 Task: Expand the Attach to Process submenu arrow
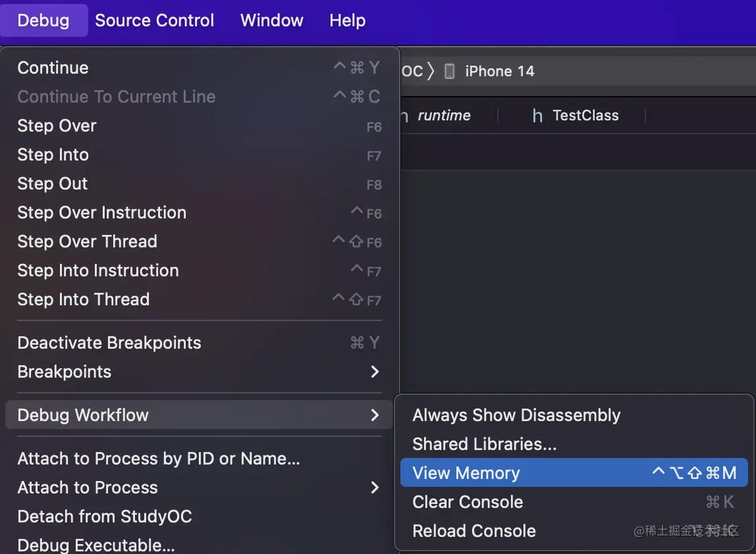375,488
